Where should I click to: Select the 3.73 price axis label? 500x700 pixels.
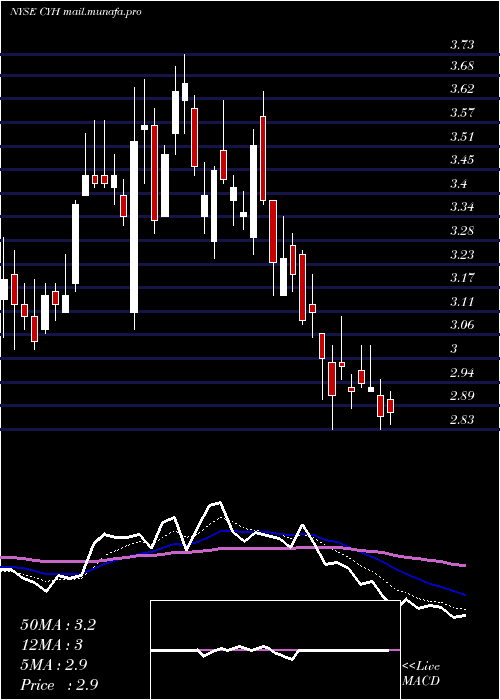coord(462,45)
